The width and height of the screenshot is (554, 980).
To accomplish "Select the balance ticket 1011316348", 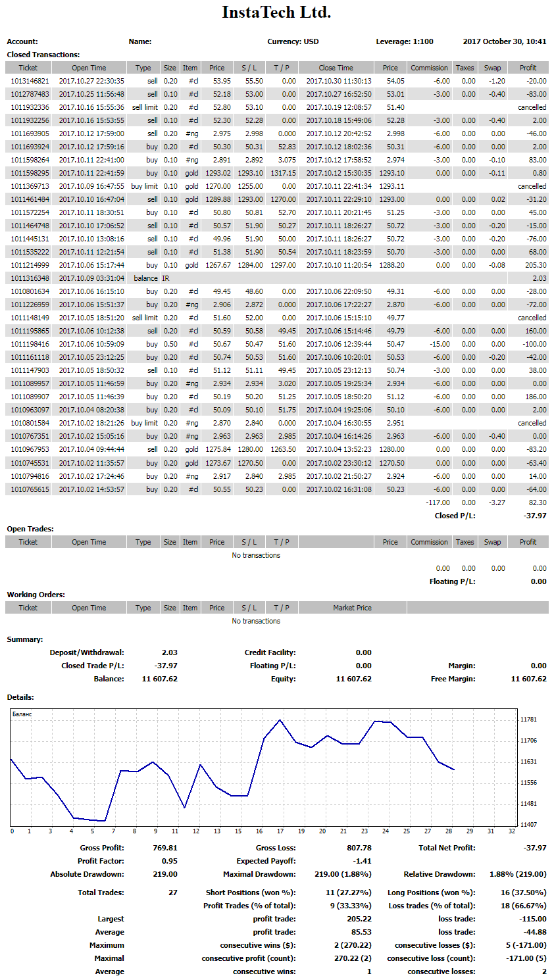I will pos(30,278).
